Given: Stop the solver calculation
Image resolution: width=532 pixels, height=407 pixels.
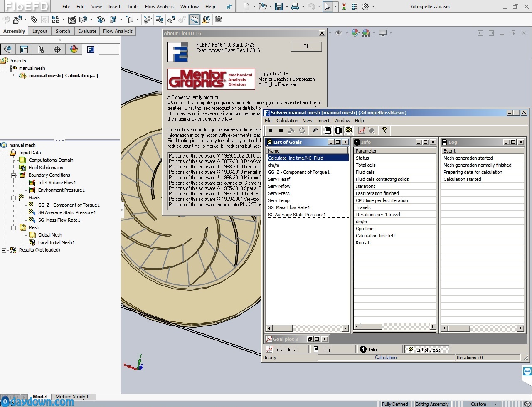Looking at the screenshot, I should 271,131.
